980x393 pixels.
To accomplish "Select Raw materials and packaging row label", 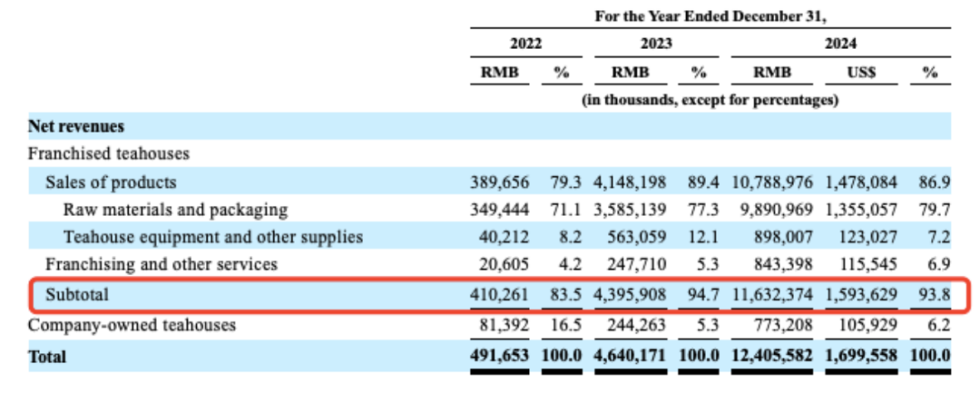I will click(176, 210).
